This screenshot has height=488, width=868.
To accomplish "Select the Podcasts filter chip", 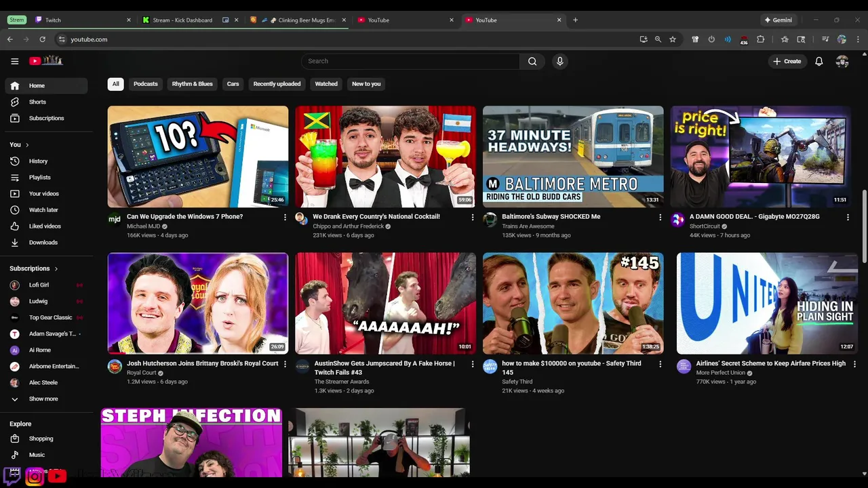I will pos(146,84).
